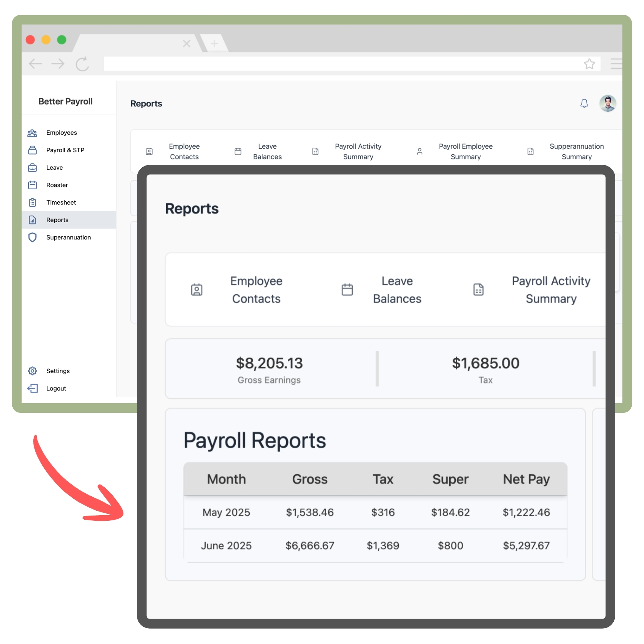Viewport: 644px width, 644px height.
Task: Go back using browser back arrow
Action: coord(35,64)
